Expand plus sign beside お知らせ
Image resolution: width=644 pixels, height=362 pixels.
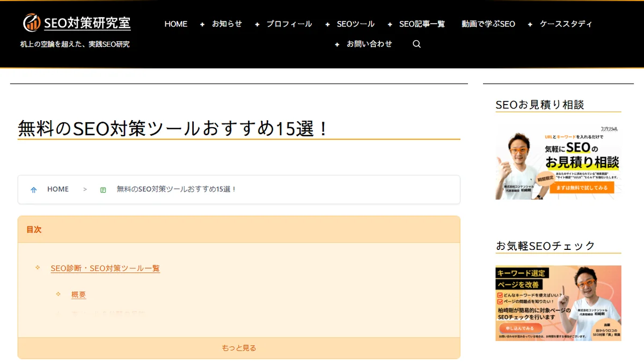[202, 24]
